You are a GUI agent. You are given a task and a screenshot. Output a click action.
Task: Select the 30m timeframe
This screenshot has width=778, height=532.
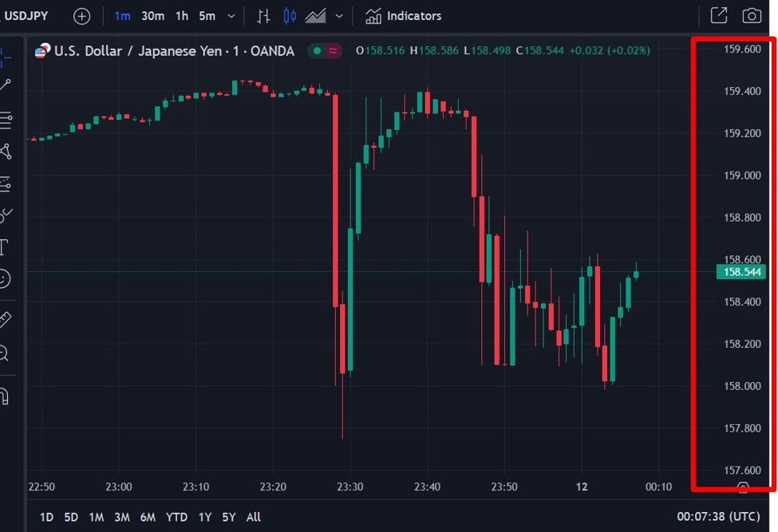point(152,16)
